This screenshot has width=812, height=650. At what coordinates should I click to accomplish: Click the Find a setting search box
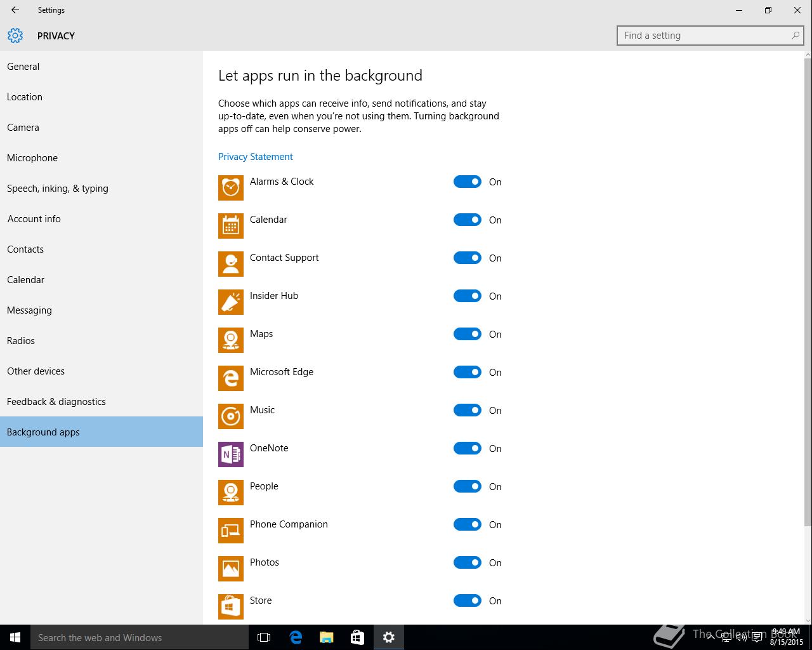[710, 36]
